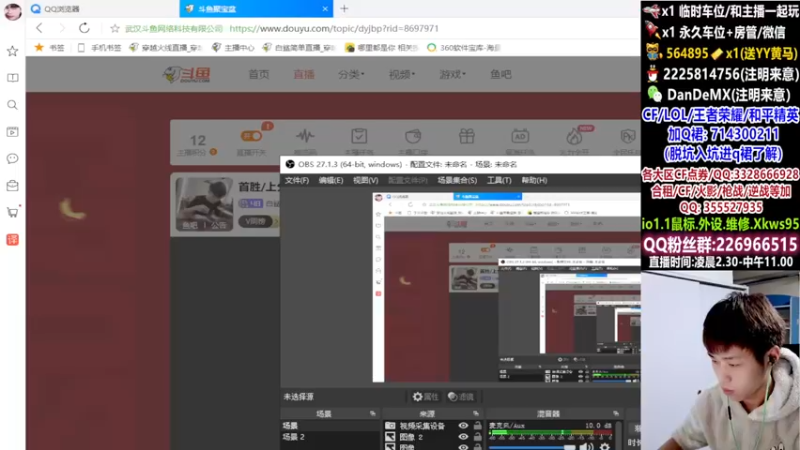Open the flame icon marked NEW
This screenshot has width=800, height=450.
[574, 136]
